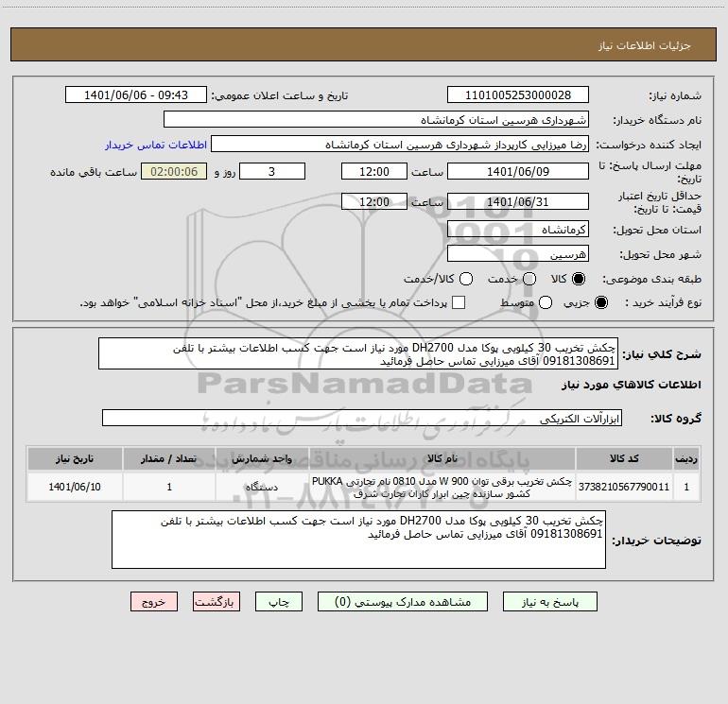Image resolution: width=728 pixels, height=704 pixels.
Task: Click the اطلاعات کالاهای مورد نیاز section heading
Action: (632, 385)
